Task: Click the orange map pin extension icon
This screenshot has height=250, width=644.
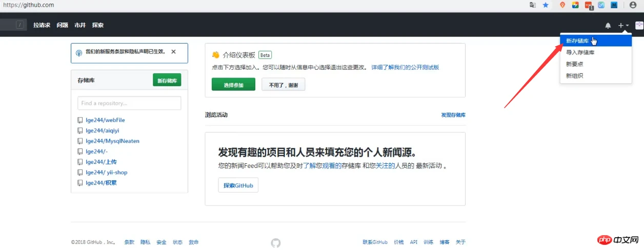Action: [562, 5]
